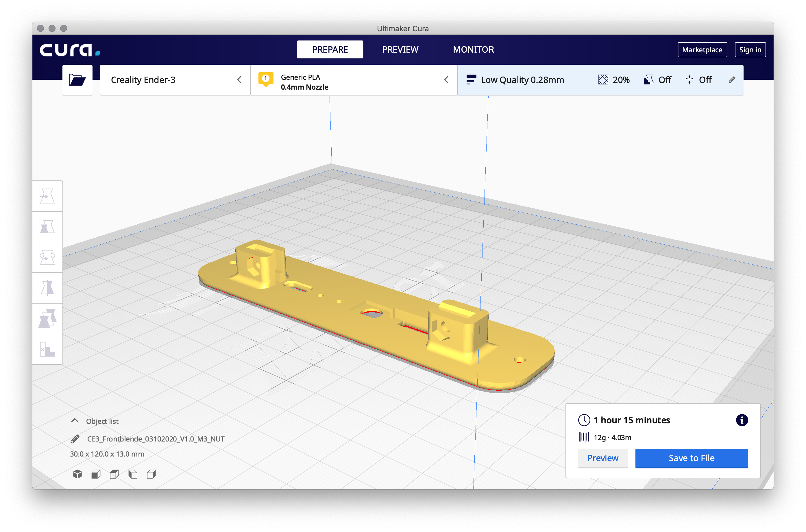Click the Ultimaker Cura window title
806x532 pixels.
pos(403,29)
